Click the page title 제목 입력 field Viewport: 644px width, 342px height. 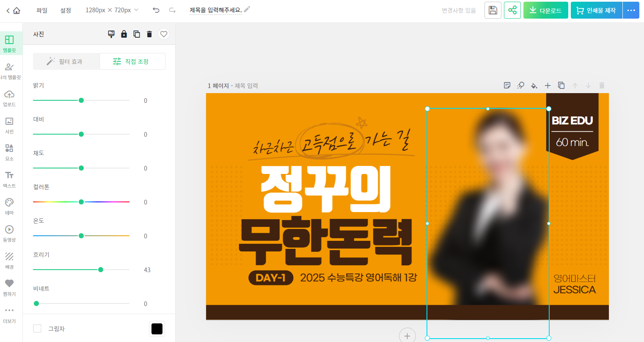click(246, 85)
